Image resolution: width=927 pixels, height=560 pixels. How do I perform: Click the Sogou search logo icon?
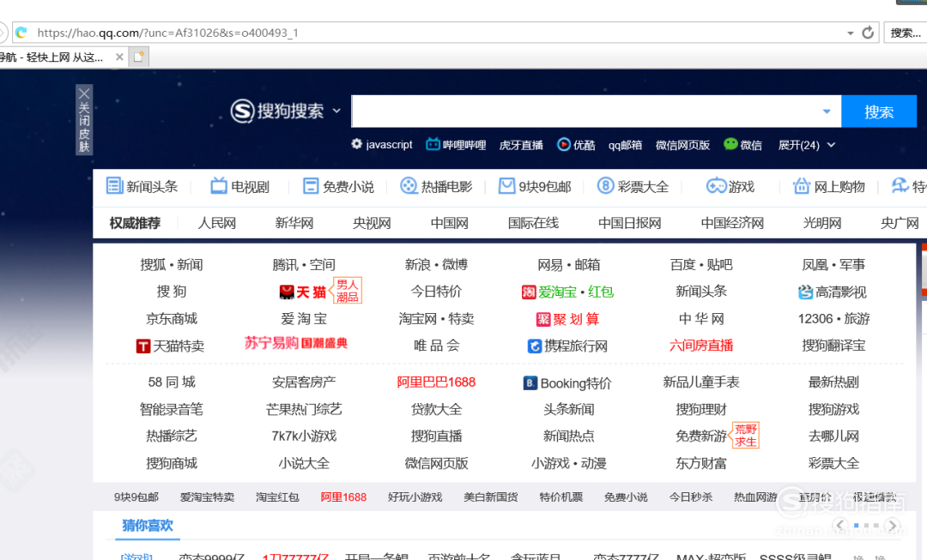pyautogui.click(x=242, y=111)
